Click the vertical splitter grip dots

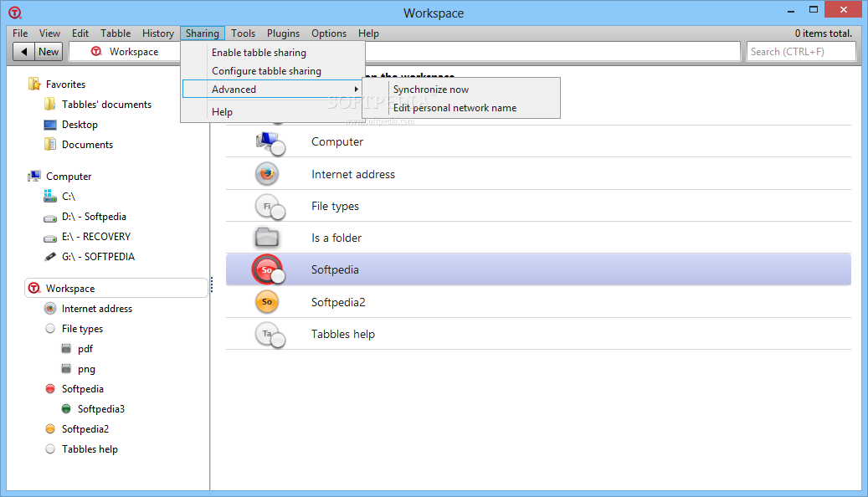pos(212,284)
